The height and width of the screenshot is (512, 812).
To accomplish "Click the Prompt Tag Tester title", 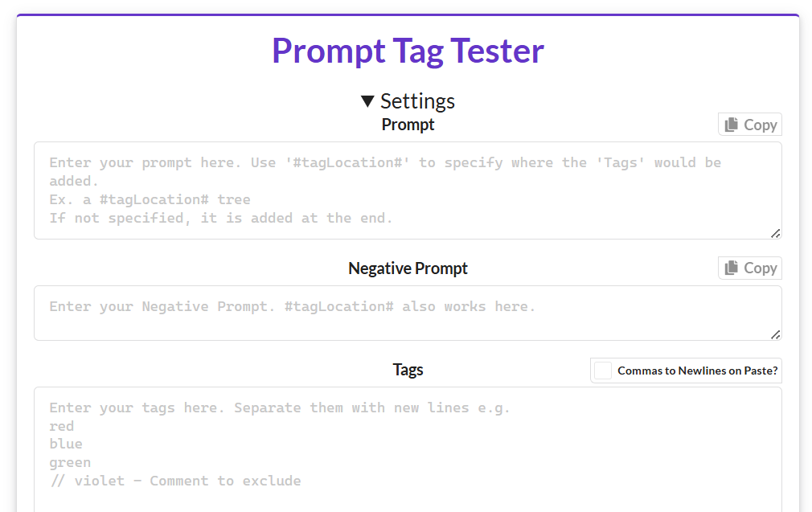I will tap(408, 51).
